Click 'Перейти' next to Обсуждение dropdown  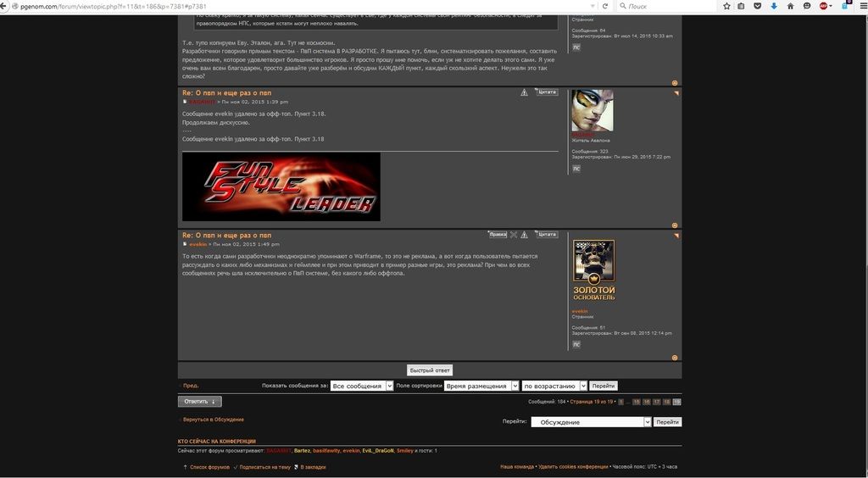point(667,422)
